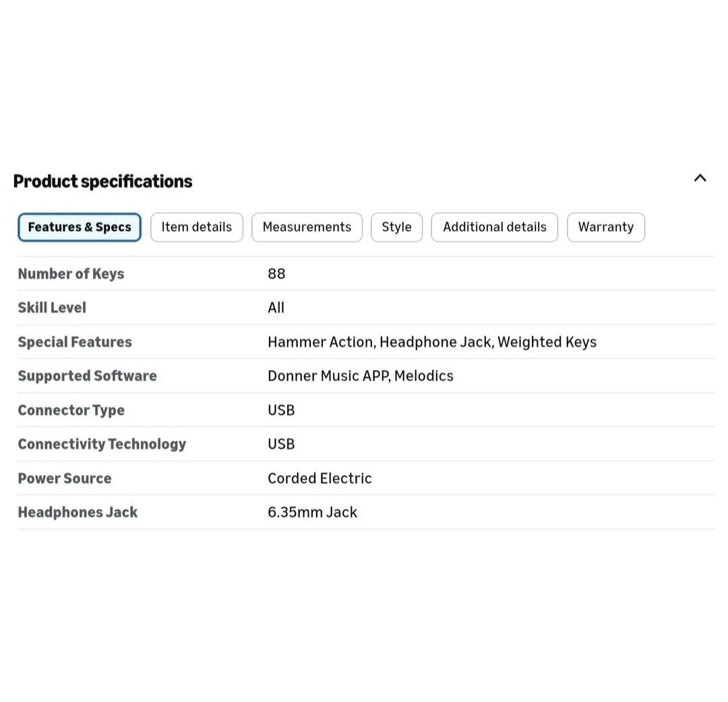
Task: Select the Headphones Jack label
Action: [78, 512]
